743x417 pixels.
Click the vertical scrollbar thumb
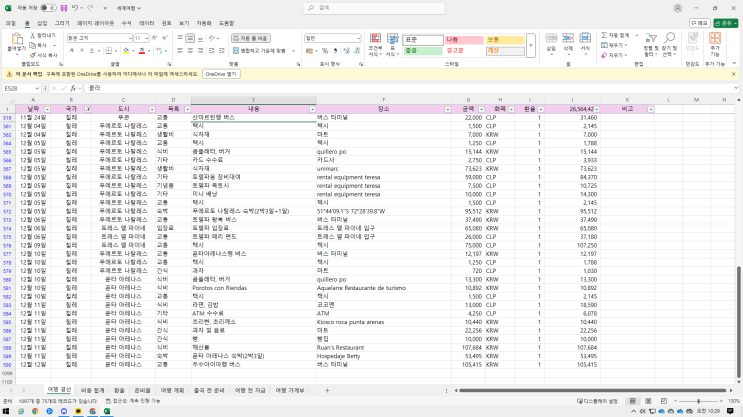pyautogui.click(x=739, y=321)
